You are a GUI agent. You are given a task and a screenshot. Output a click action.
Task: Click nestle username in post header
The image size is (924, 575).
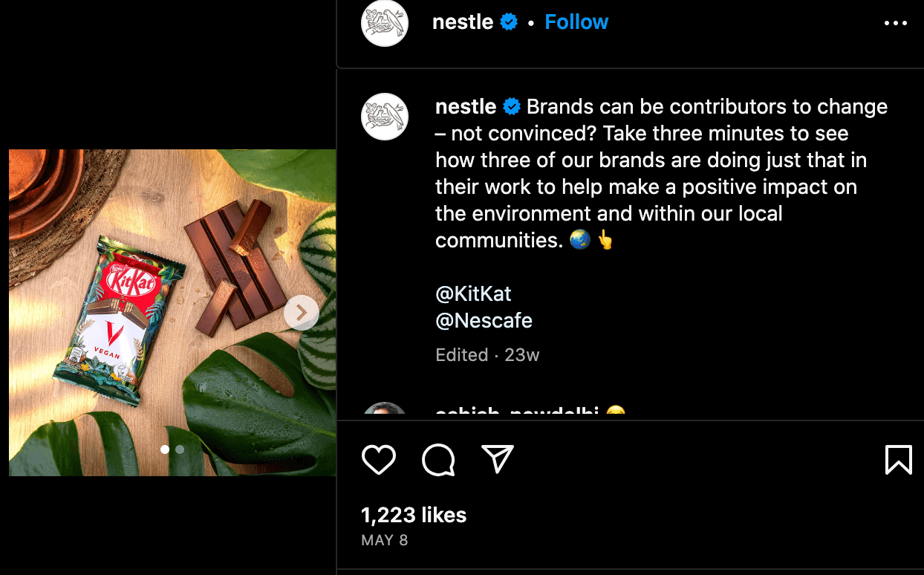pos(463,22)
